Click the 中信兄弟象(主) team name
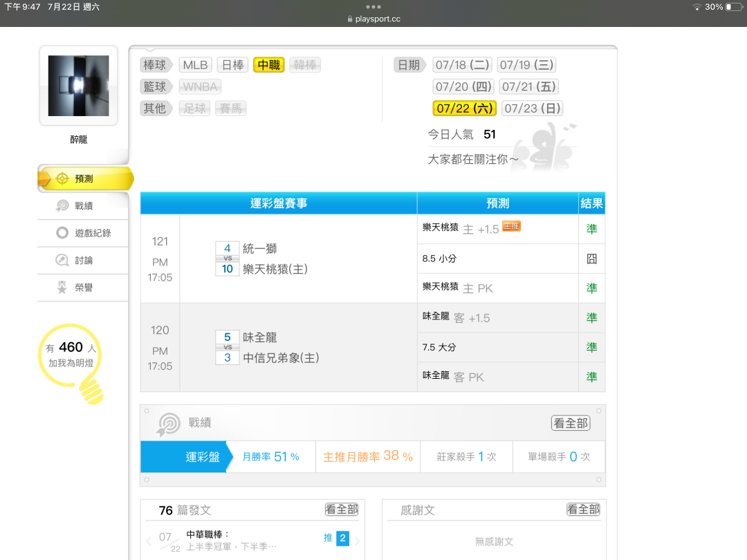 [x=281, y=358]
